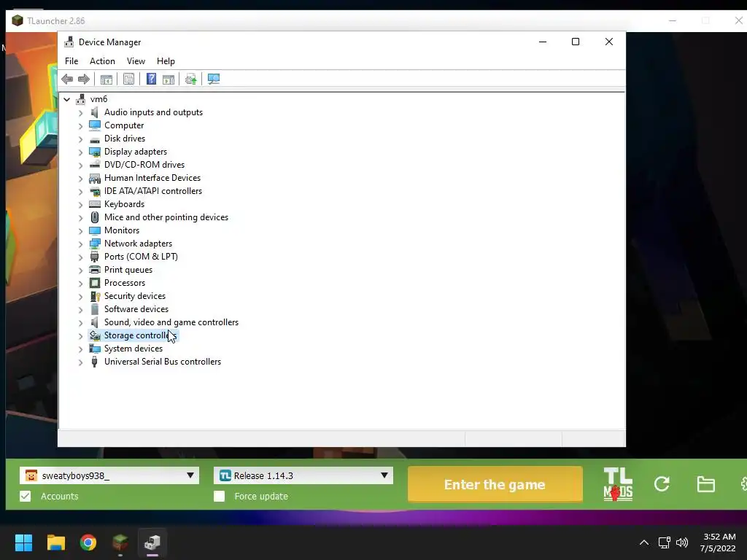Open the Action menu
Viewport: 747px width, 560px height.
(102, 61)
